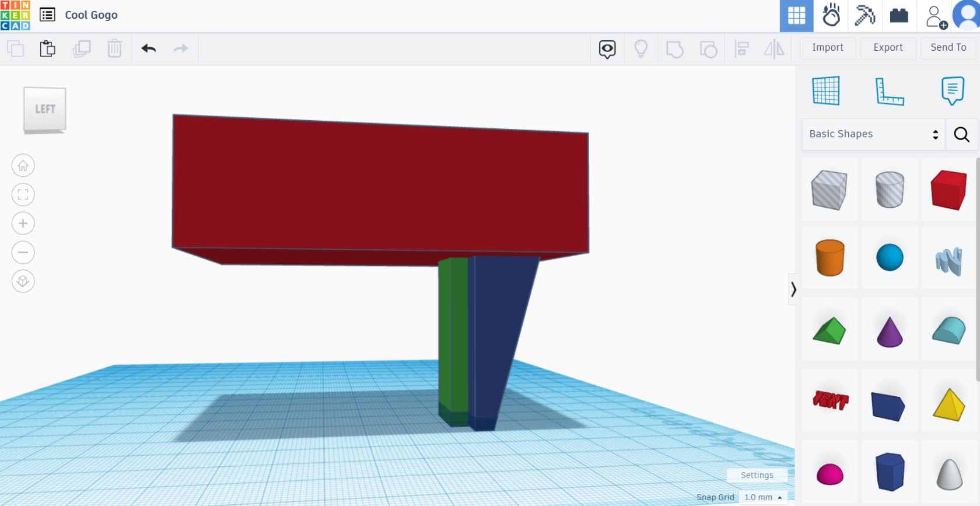This screenshot has width=980, height=506.
Task: Switch to 3D design grid view
Action: pyautogui.click(x=796, y=16)
